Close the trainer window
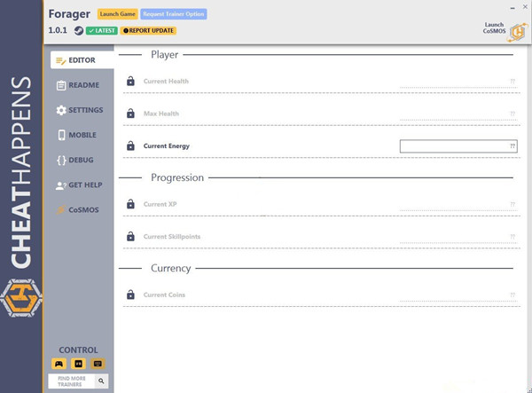This screenshot has width=532, height=393. (525, 7)
